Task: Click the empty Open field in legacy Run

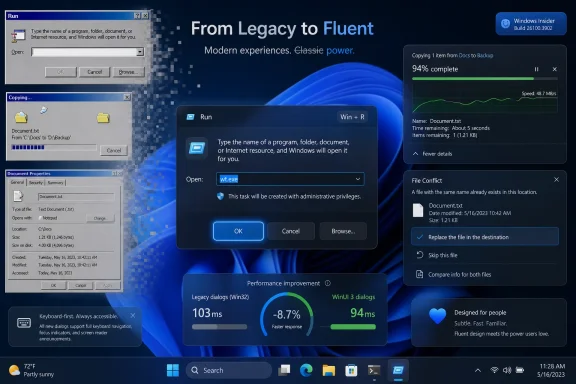Action: coord(87,52)
